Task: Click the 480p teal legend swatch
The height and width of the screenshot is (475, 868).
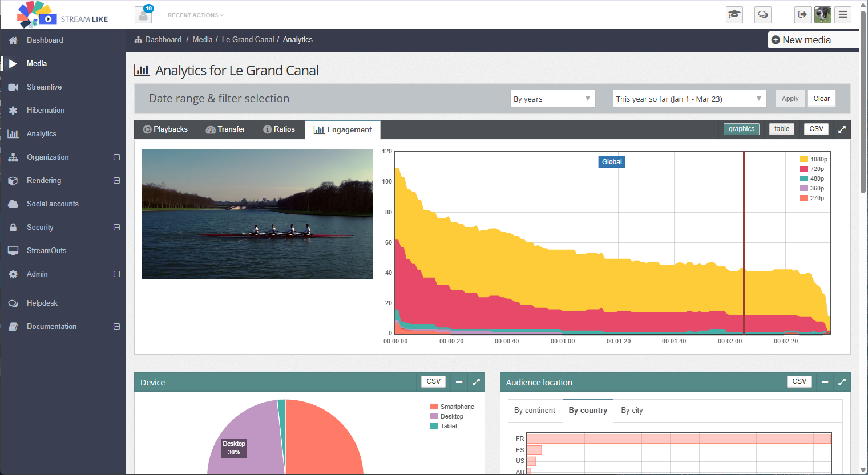Action: (x=804, y=179)
